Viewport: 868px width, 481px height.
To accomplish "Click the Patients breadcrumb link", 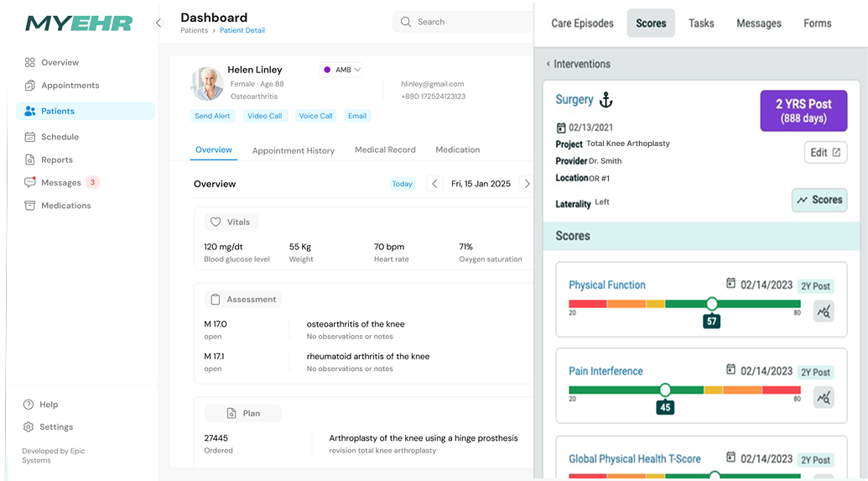I will point(195,30).
